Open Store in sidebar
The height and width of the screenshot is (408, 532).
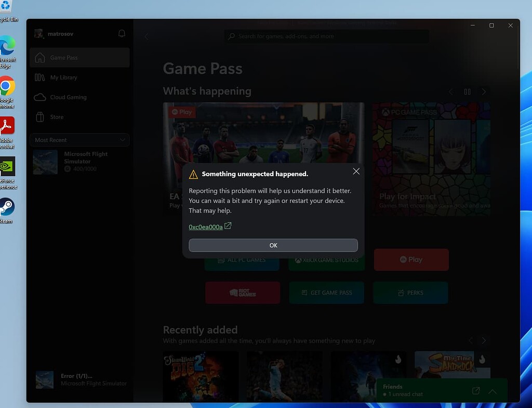pos(79,117)
